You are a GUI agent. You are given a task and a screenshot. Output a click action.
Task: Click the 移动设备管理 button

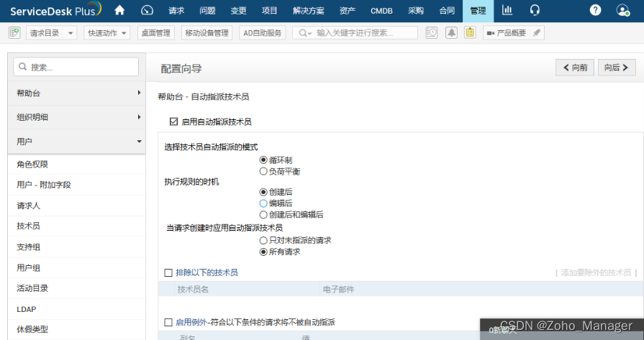[207, 33]
